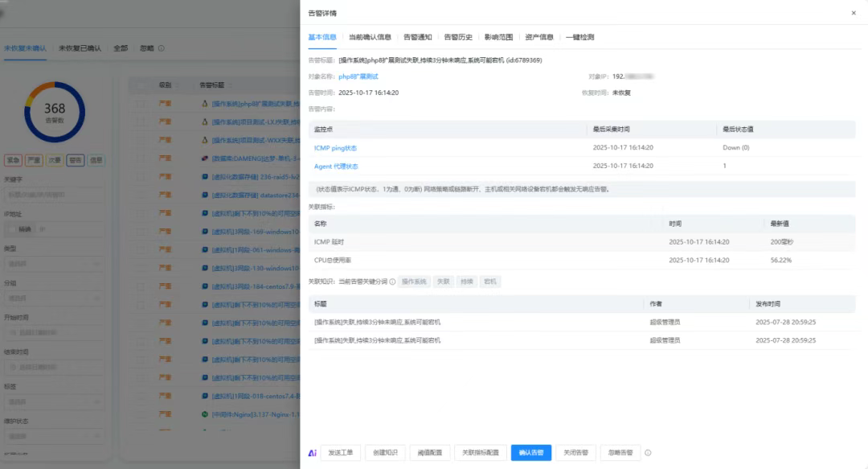Click the DAMENG database alarm icon
Image resolution: width=868 pixels, height=469 pixels.
pos(205,158)
